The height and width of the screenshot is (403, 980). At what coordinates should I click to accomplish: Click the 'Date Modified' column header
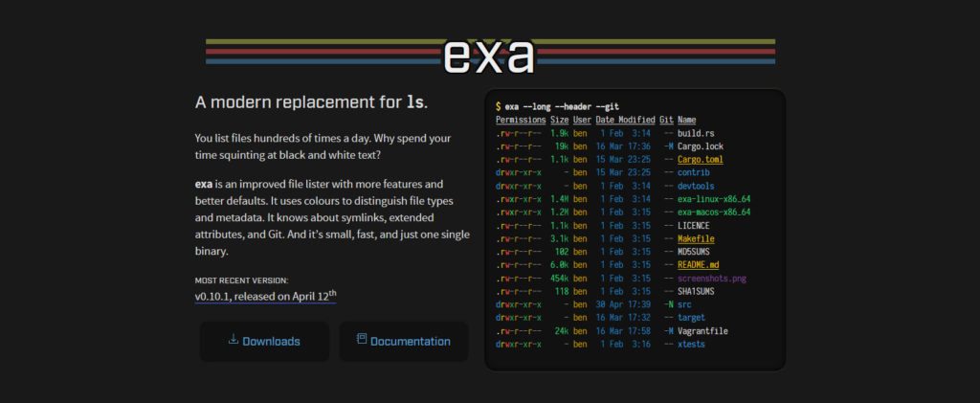pyautogui.click(x=625, y=120)
